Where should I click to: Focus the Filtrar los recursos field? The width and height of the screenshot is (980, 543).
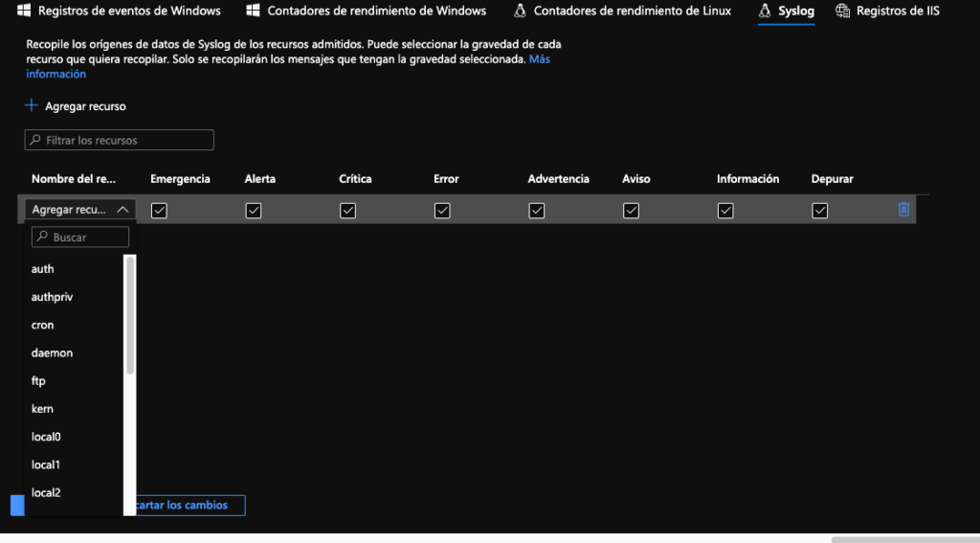click(120, 140)
